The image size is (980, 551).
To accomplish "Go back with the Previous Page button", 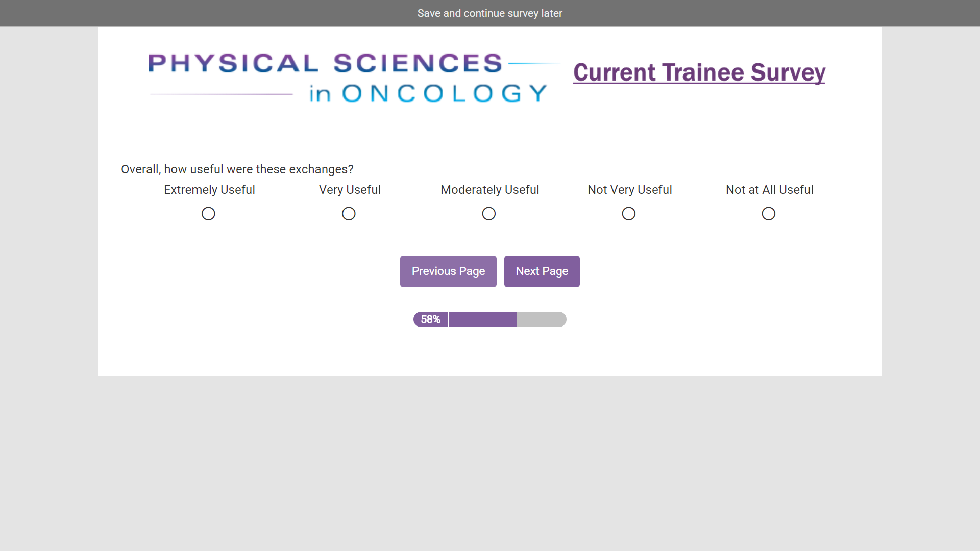I will [x=448, y=271].
